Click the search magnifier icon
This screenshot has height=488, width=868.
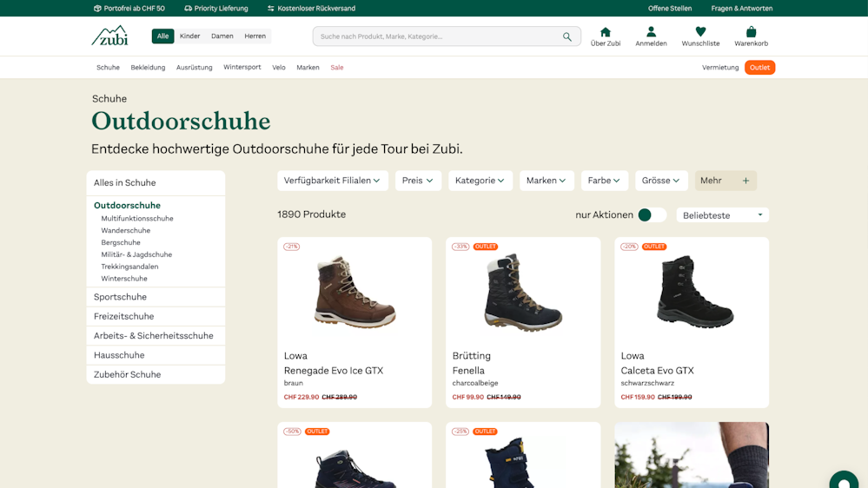(x=567, y=36)
